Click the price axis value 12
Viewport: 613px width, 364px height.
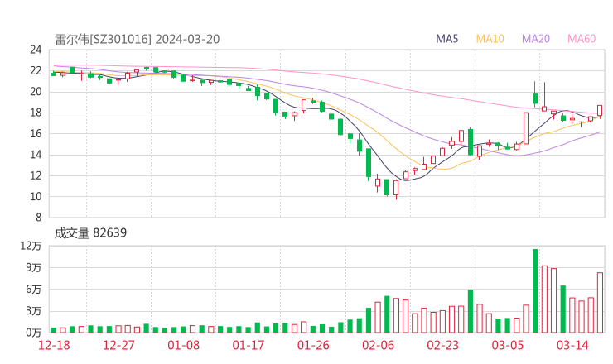click(36, 175)
